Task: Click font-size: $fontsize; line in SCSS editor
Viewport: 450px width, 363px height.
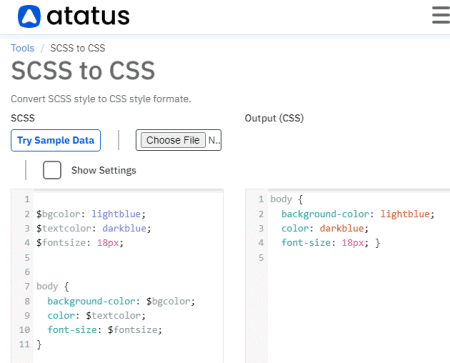Action: tap(105, 330)
